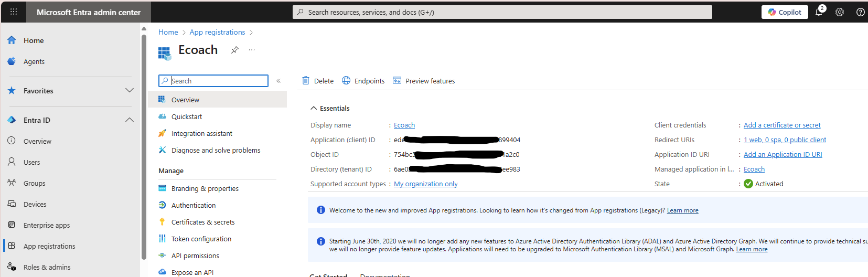Click the welcome banner info icon
Screen dimensions: 868x277
(321, 210)
